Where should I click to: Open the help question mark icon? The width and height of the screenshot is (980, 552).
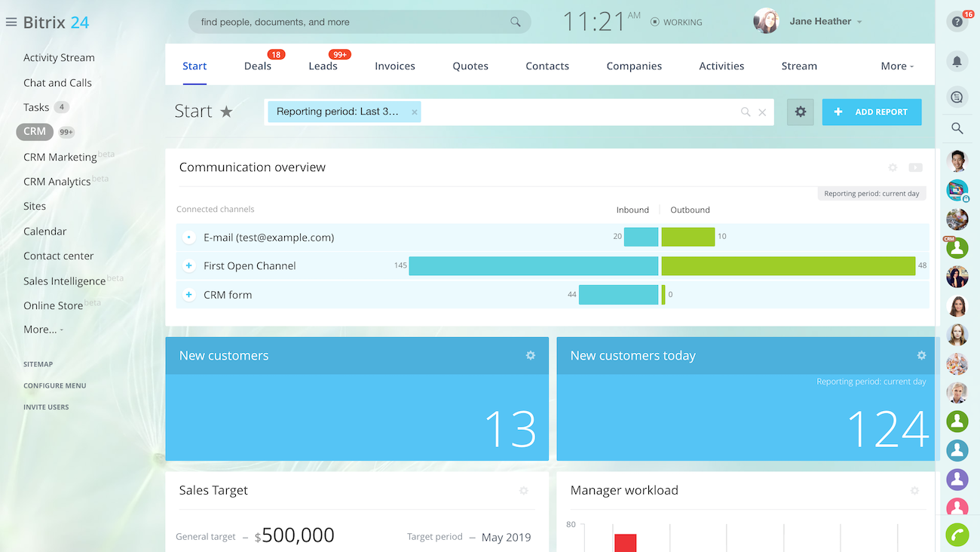click(957, 23)
